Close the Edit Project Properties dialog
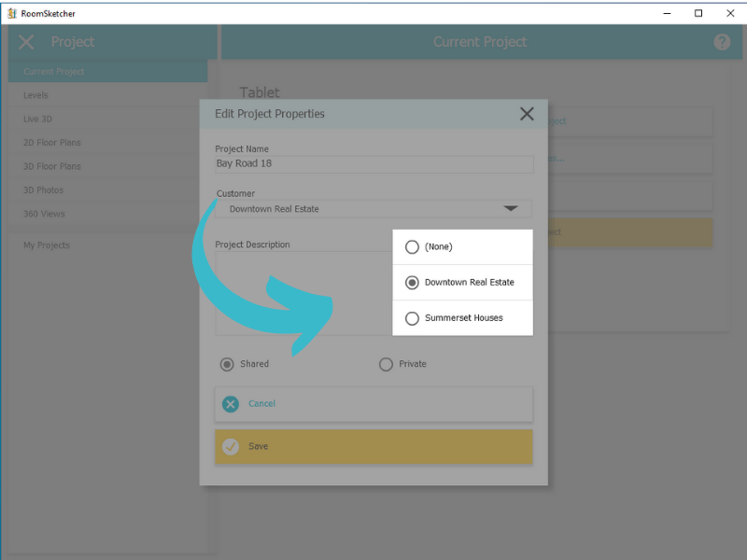The width and height of the screenshot is (747, 560). coord(527,114)
